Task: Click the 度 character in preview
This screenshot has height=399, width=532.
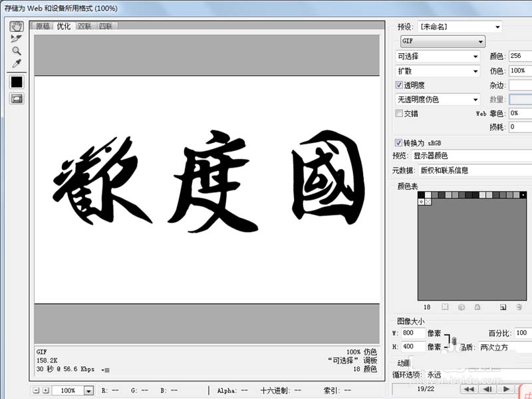Action: point(213,182)
